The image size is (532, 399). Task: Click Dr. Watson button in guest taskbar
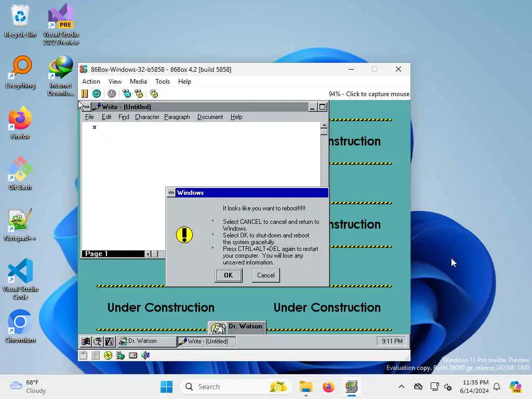click(147, 341)
